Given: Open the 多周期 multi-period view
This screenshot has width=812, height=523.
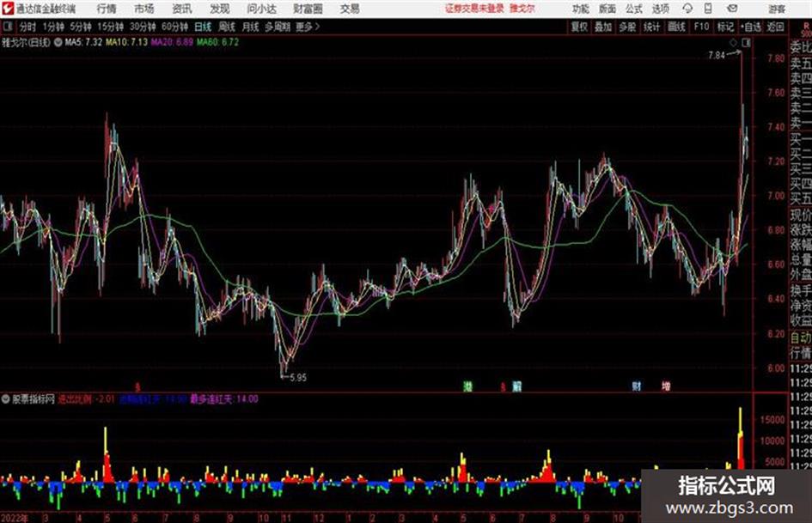Looking at the screenshot, I should click(x=278, y=27).
